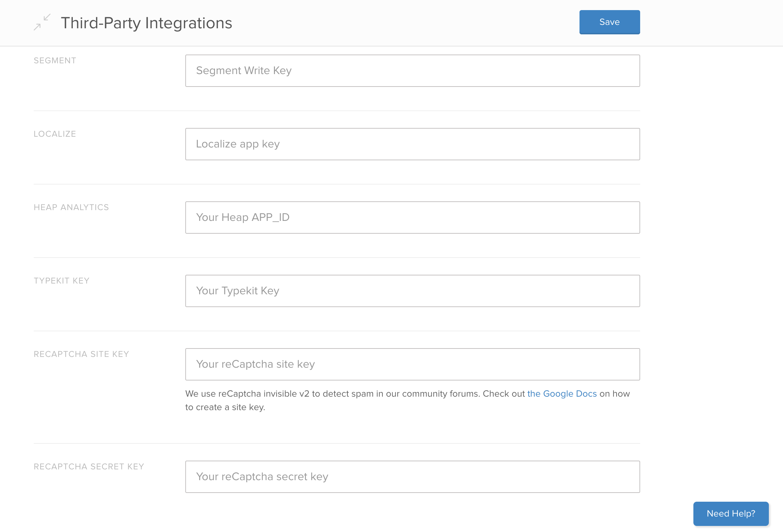Click the Third-Party Integrations page heading
This screenshot has height=532, width=783.
(146, 23)
